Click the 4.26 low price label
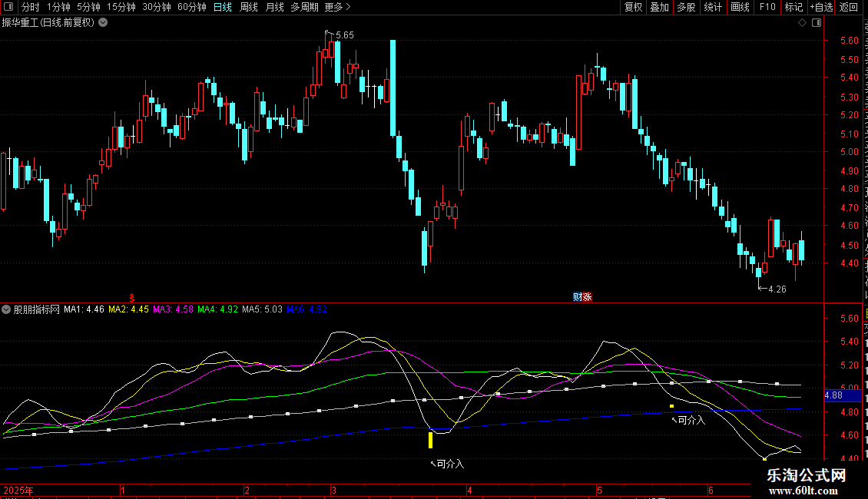This screenshot has width=868, height=499. click(777, 289)
